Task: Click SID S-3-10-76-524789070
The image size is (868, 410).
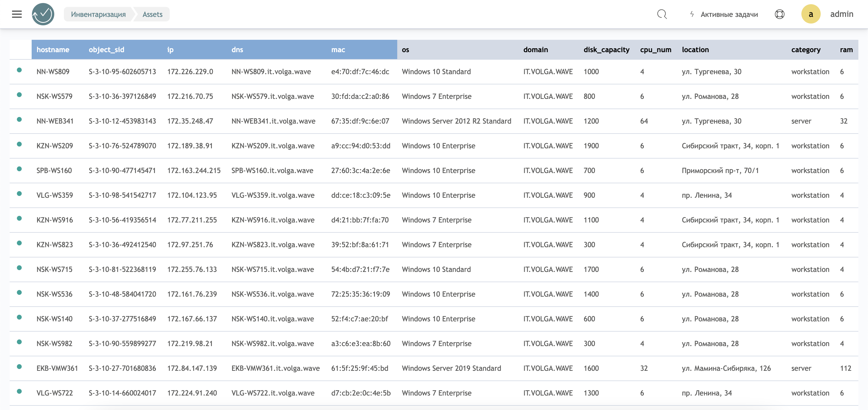Action: click(122, 146)
